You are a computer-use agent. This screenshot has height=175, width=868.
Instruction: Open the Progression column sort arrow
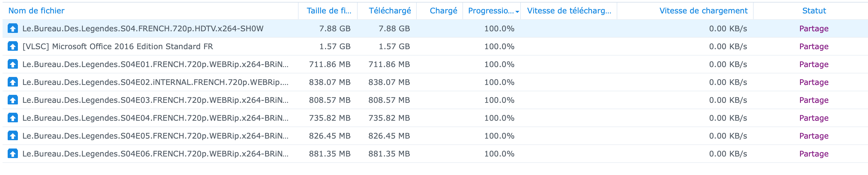pyautogui.click(x=517, y=12)
